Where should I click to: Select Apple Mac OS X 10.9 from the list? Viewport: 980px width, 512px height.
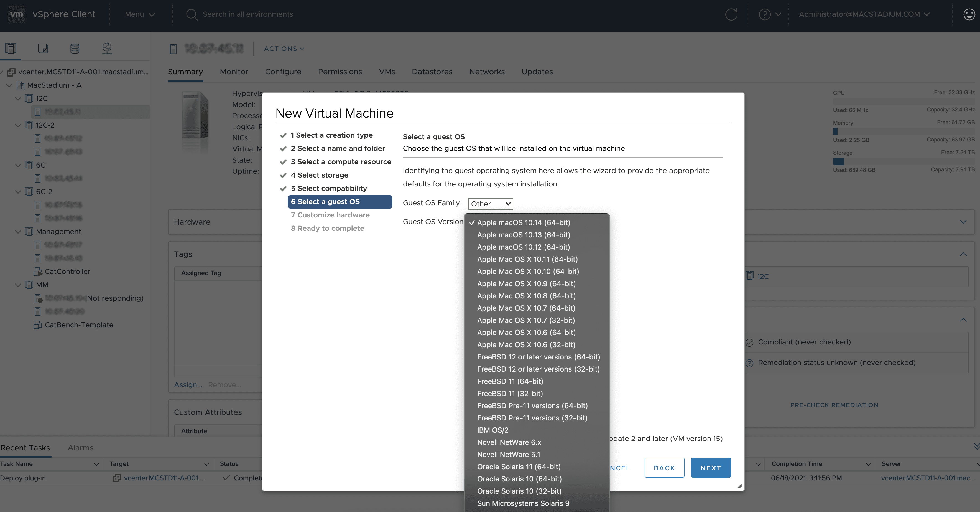coord(527,284)
